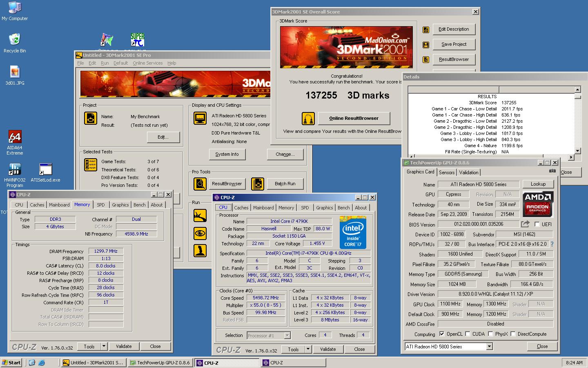Viewport: 588px width, 368px height.
Task: Open Tools dropdown arrow in CPU-Z CPU window
Action: (x=308, y=349)
